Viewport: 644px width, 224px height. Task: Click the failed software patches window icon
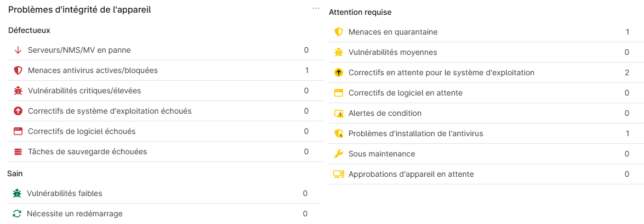point(18,131)
